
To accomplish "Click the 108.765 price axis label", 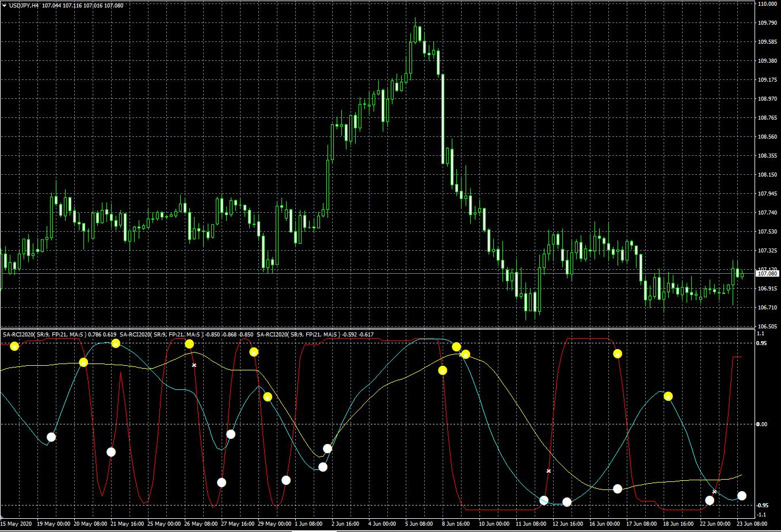I will (x=767, y=118).
